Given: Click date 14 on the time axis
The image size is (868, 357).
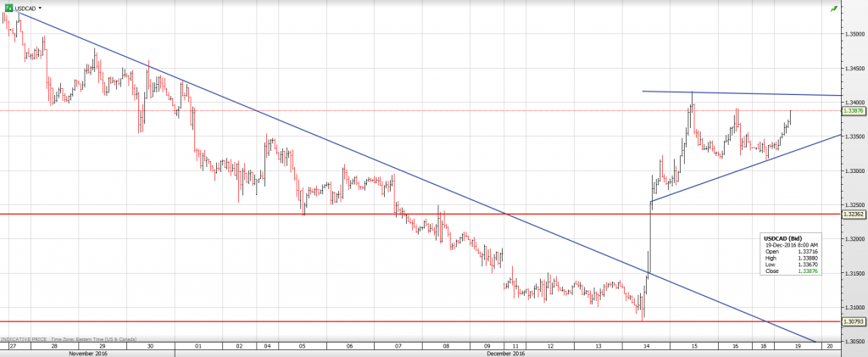Looking at the screenshot, I should point(648,347).
